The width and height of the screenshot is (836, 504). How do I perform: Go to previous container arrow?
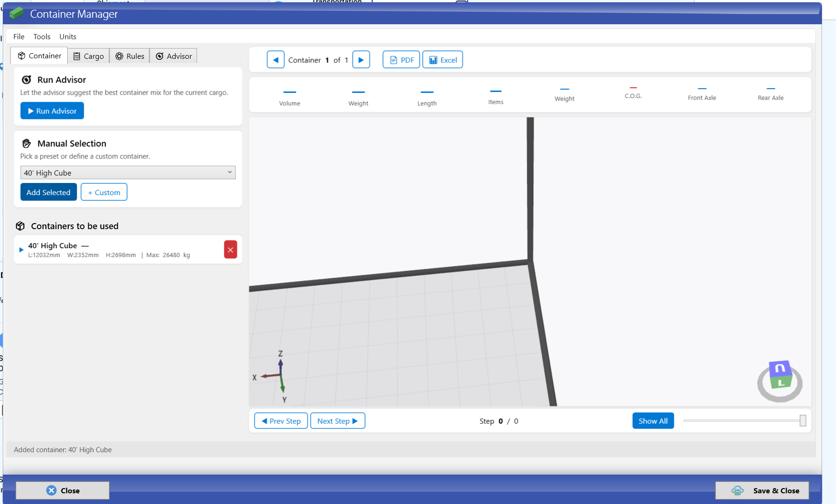click(x=276, y=60)
